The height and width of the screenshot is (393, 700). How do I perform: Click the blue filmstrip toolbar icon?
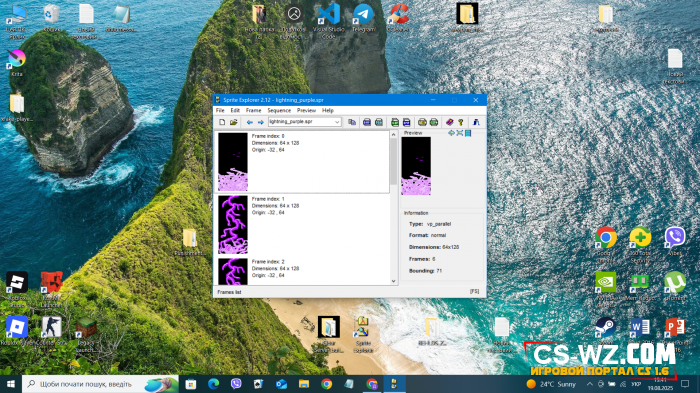367,122
